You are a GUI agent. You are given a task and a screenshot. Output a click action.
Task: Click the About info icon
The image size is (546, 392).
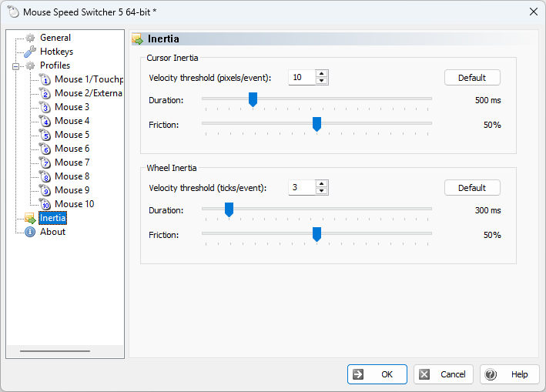[x=30, y=232]
